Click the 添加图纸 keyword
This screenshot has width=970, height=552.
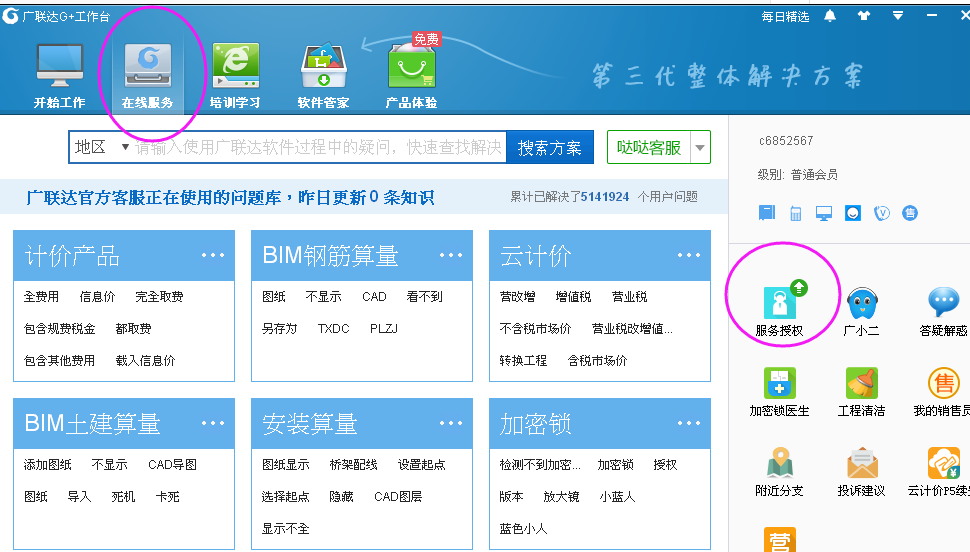point(48,465)
